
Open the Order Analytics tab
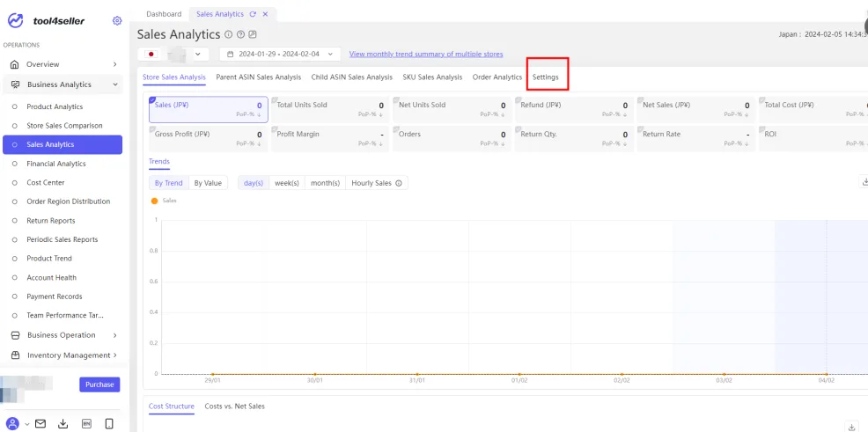click(x=497, y=77)
